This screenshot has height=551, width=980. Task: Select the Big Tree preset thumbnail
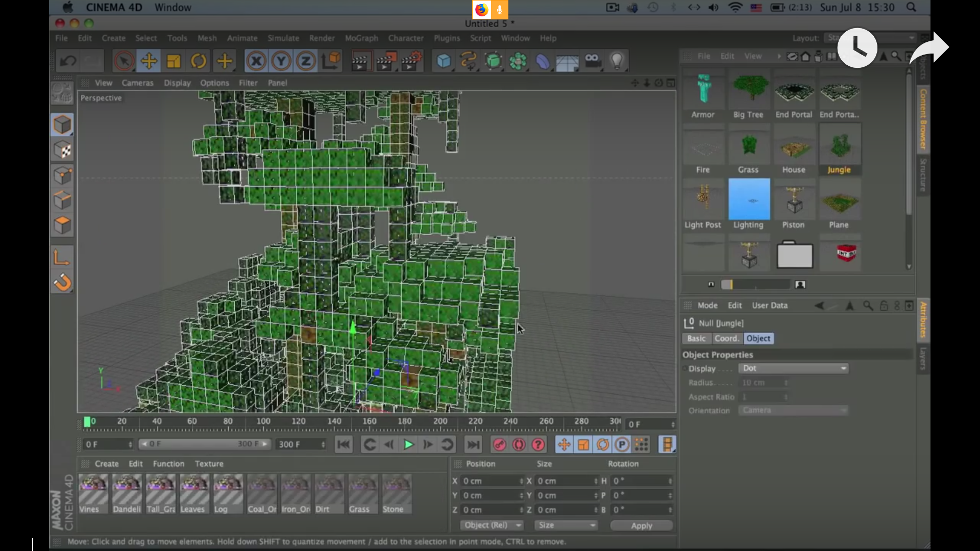[x=748, y=95]
